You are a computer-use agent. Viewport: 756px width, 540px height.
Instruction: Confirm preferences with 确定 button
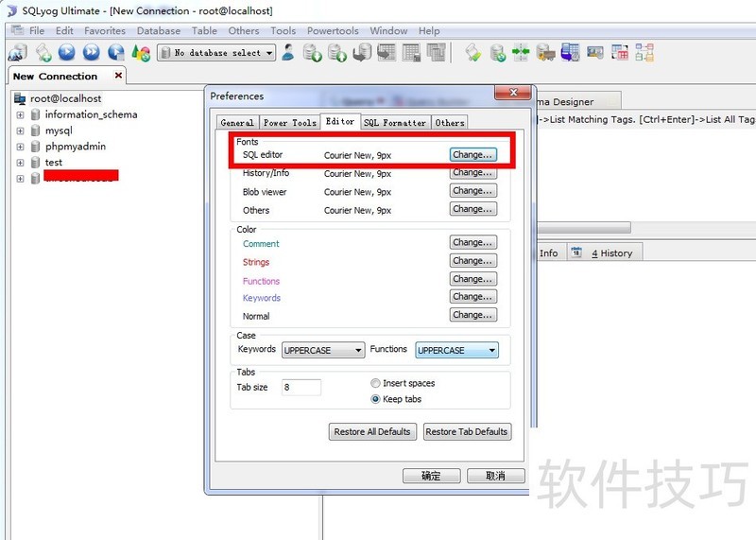pos(432,476)
